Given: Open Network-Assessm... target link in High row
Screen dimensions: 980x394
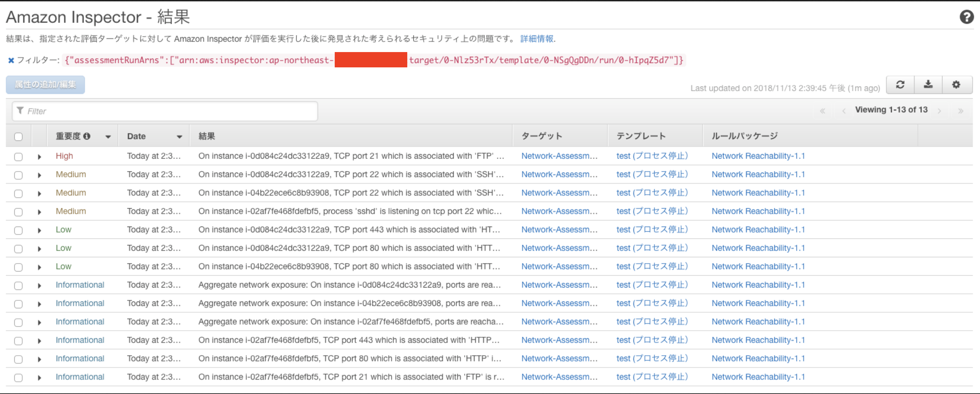Looking at the screenshot, I should point(559,156).
